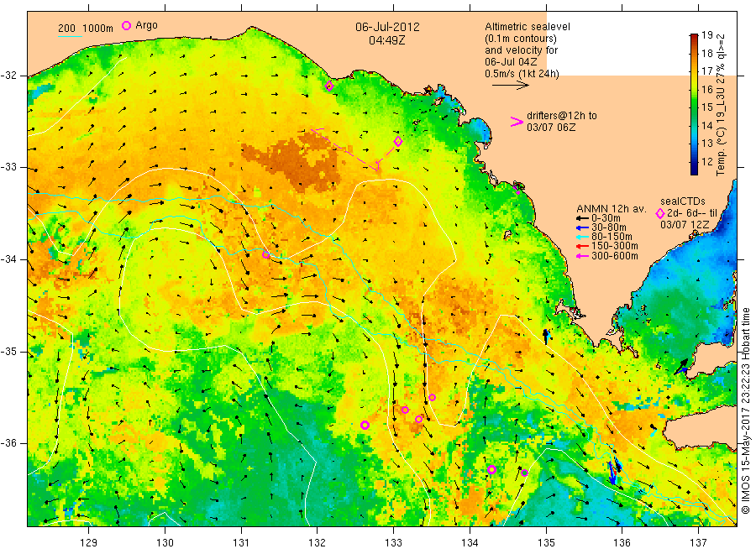Image resolution: width=756 pixels, height=554 pixels.
Task: Click the 133 longitude axis label
Action: pyautogui.click(x=393, y=543)
